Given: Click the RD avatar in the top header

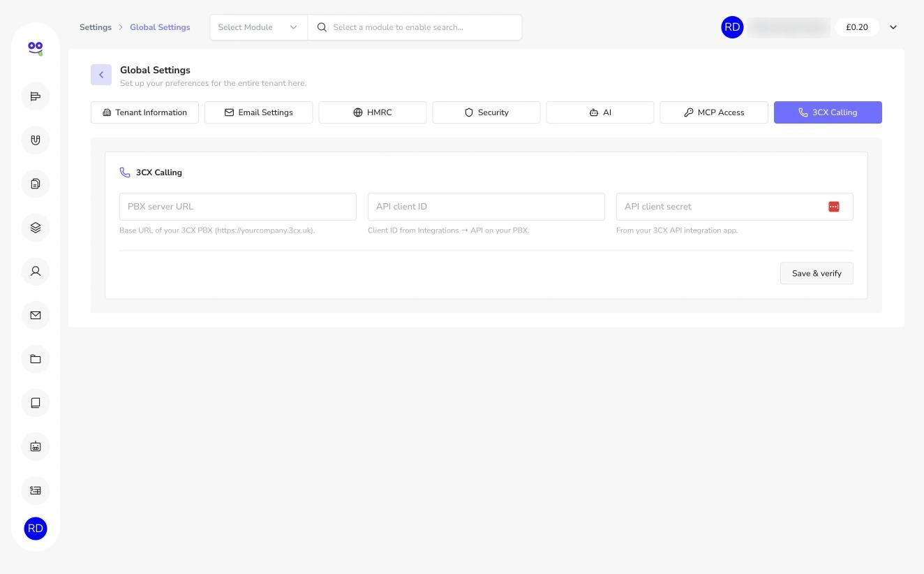Looking at the screenshot, I should 732,27.
